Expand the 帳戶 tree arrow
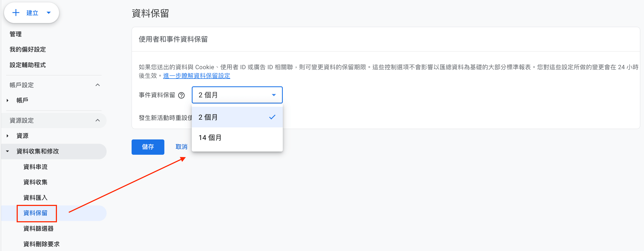644x251 pixels. click(8, 101)
